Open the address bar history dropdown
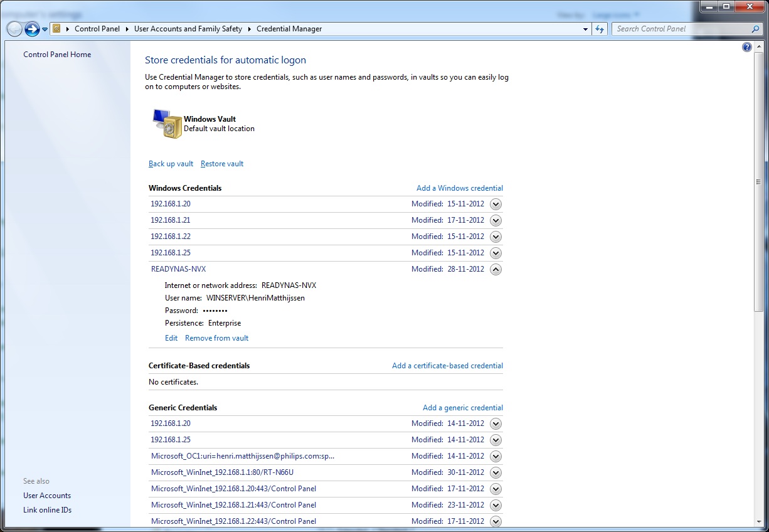 click(x=585, y=29)
